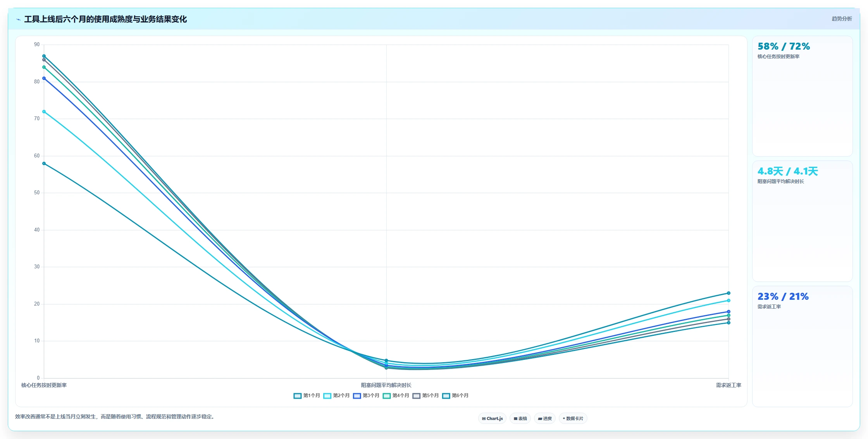868x439 pixels.
Task: Click the trend icon beside the title
Action: tap(18, 19)
